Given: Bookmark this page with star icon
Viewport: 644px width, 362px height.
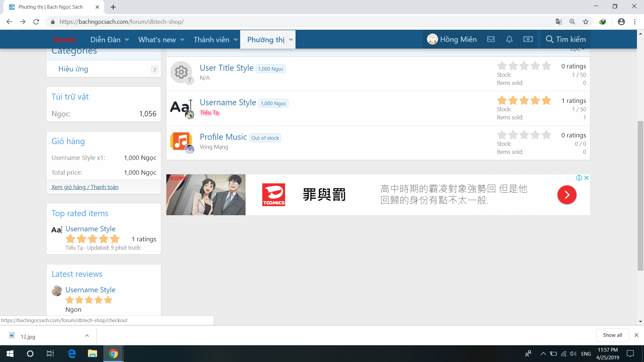Looking at the screenshot, I should pyautogui.click(x=586, y=22).
